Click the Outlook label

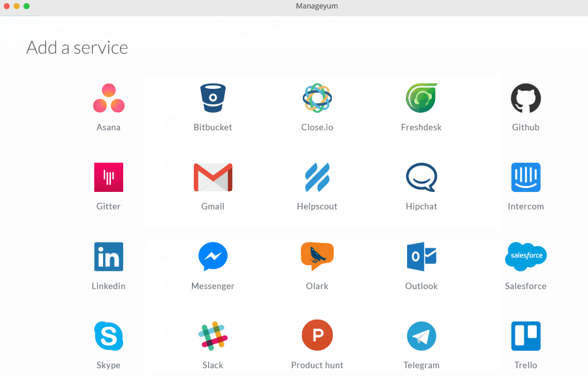pos(421,286)
